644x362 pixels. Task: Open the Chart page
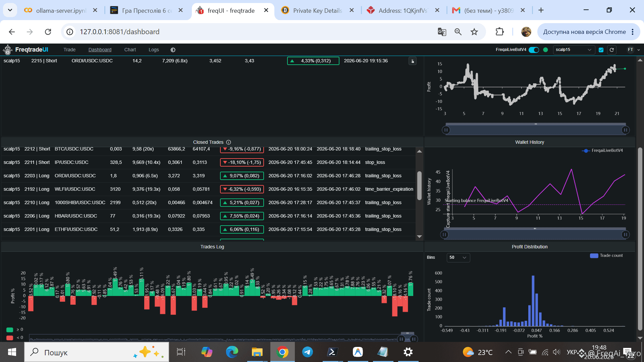pyautogui.click(x=130, y=50)
